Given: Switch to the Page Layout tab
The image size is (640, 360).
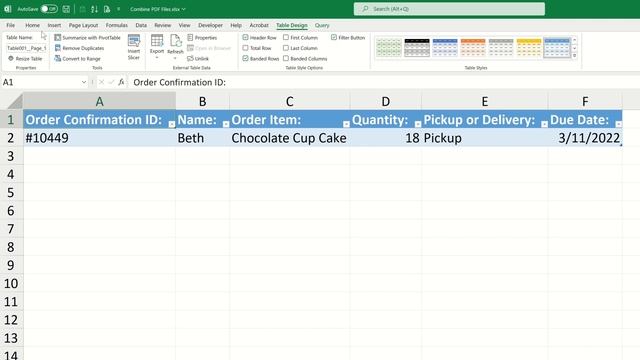Looking at the screenshot, I should coord(83,25).
